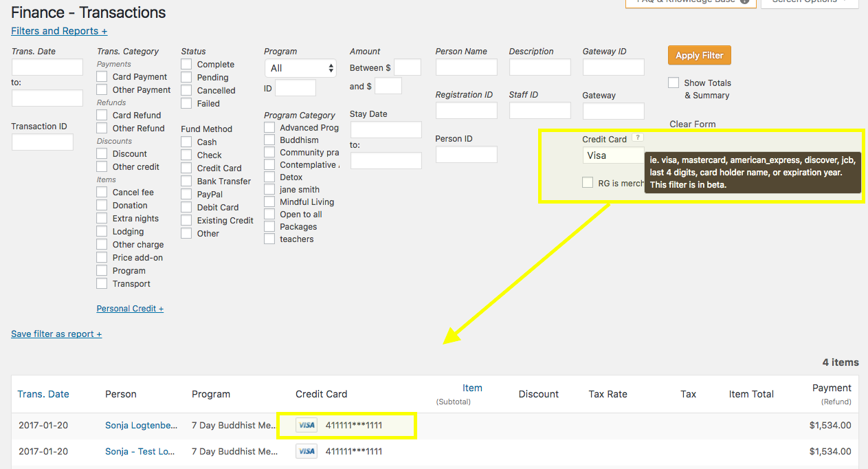Click card number 411111***1111 in Sonja Logtenbe... row
This screenshot has width=868, height=469.
[354, 426]
